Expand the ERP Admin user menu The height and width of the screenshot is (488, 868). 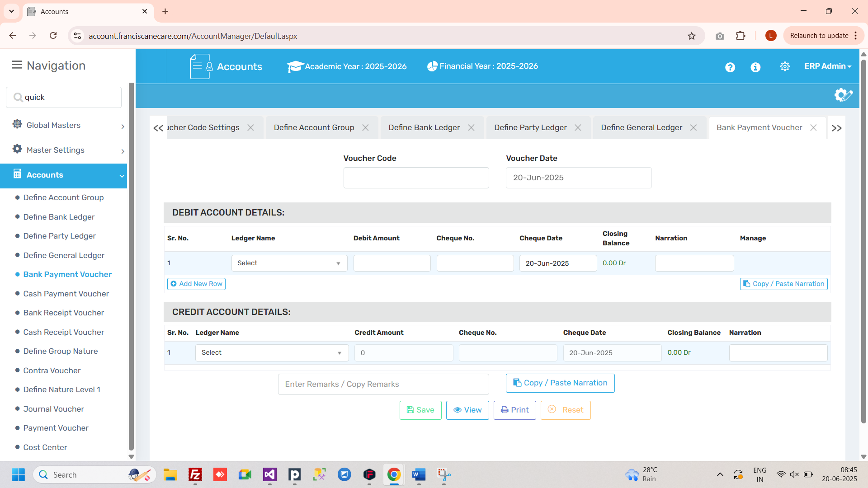827,66
